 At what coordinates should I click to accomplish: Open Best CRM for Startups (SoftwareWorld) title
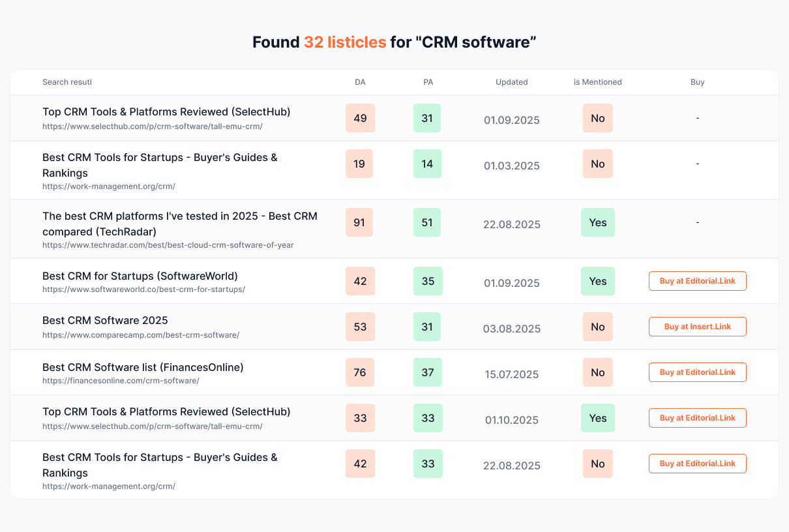pyautogui.click(x=140, y=276)
